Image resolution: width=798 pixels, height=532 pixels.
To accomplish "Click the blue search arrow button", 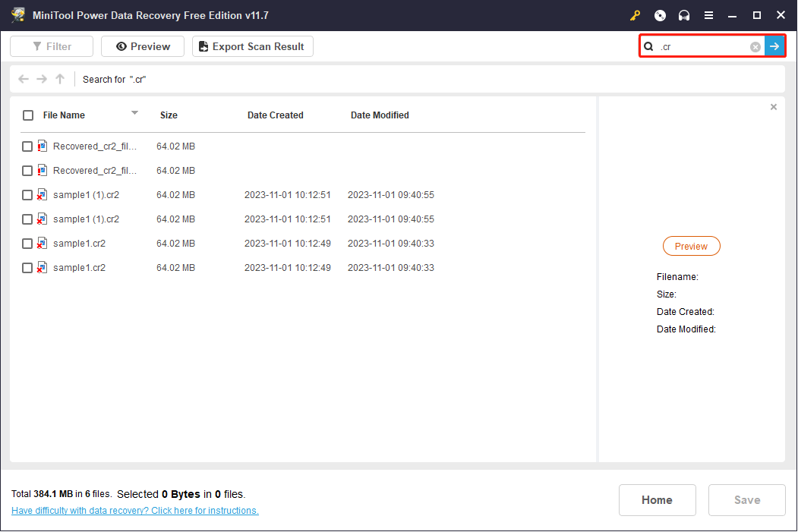I will [775, 46].
